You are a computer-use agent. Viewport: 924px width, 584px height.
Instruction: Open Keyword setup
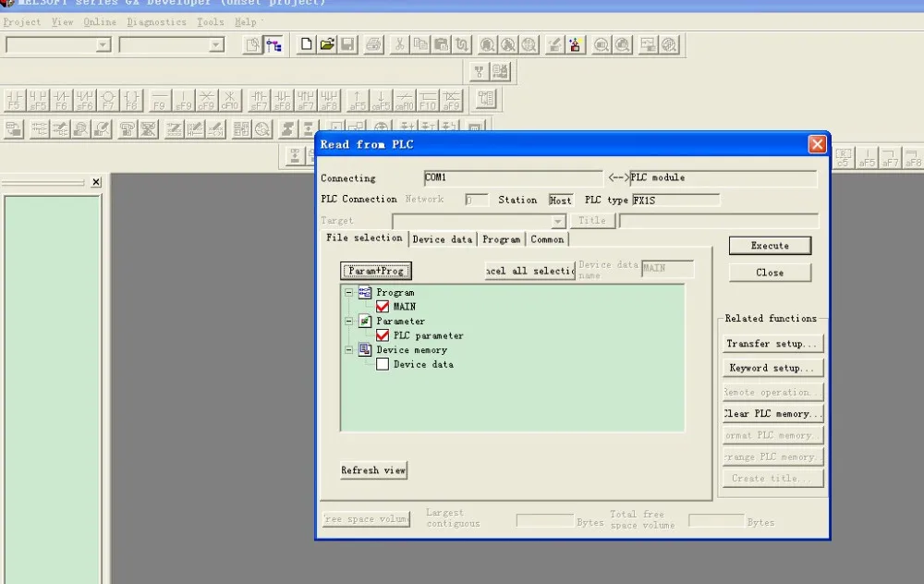click(772, 368)
